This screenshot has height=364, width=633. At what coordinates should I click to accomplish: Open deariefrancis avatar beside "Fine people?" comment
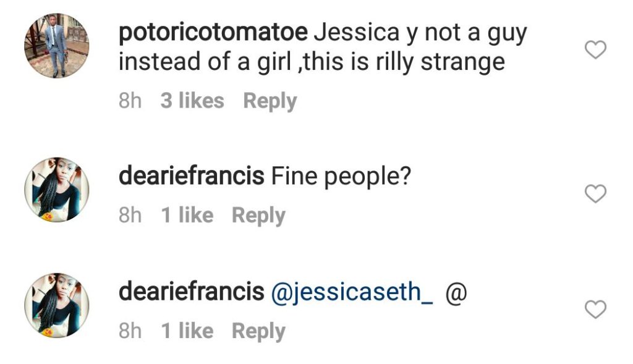pyautogui.click(x=56, y=190)
